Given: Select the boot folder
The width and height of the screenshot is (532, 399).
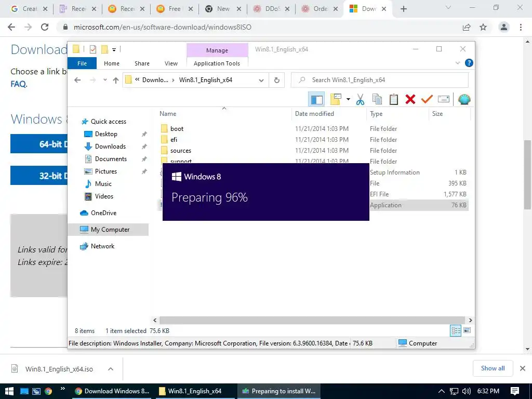Looking at the screenshot, I should [x=177, y=129].
